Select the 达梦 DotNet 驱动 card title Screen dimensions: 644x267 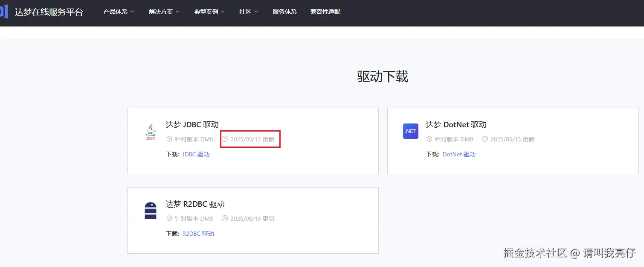click(x=456, y=125)
